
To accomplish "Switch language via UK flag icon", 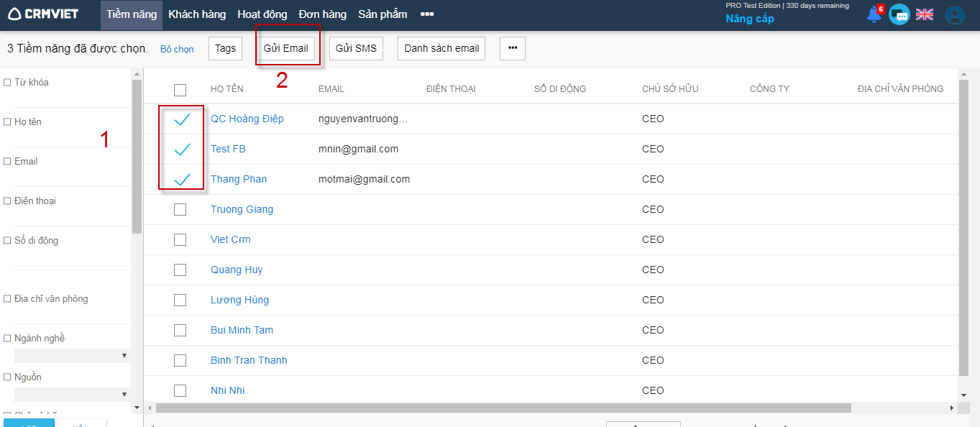I will pyautogui.click(x=924, y=14).
